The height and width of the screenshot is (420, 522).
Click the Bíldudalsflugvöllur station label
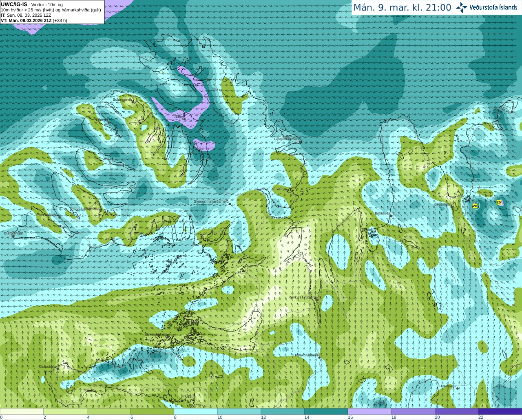[86, 208]
